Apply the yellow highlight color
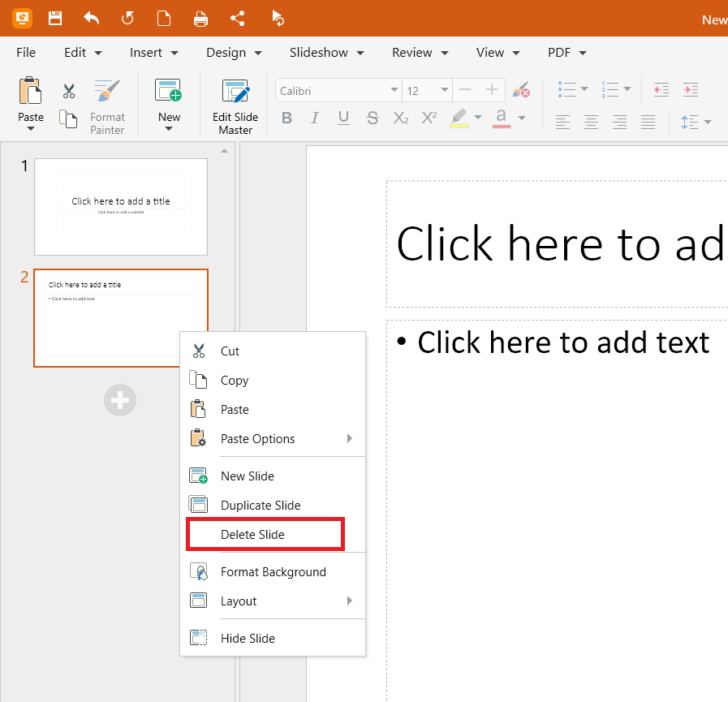 pyautogui.click(x=459, y=118)
